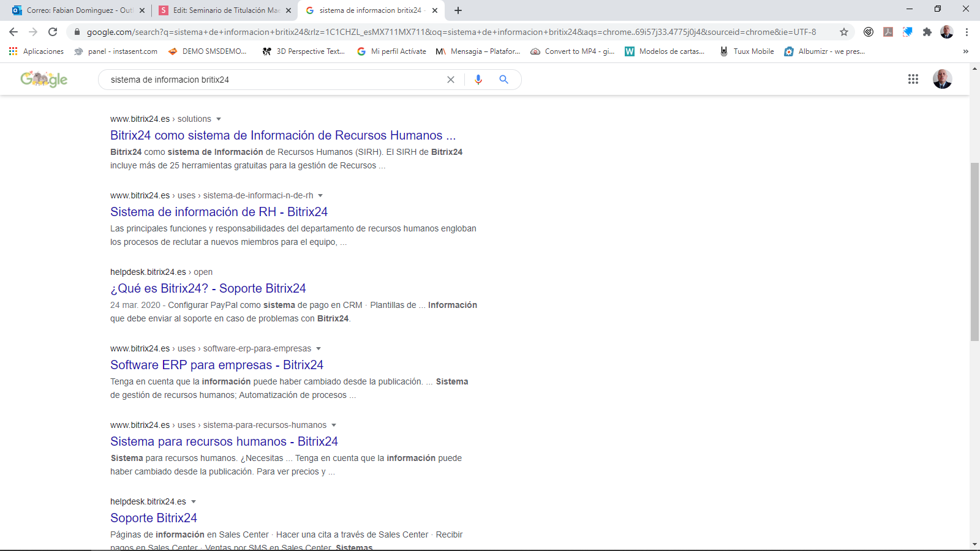
Task: Open Albumizr bookmark
Action: click(824, 51)
